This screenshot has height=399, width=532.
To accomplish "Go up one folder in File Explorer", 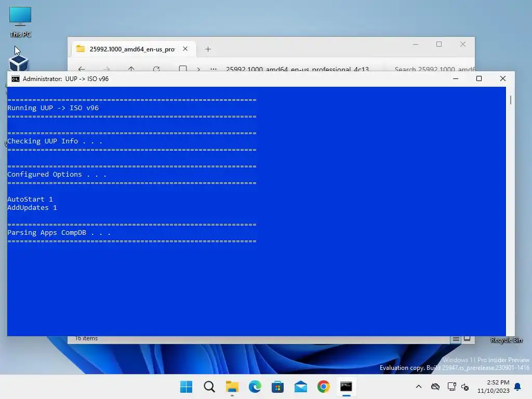I will (x=131, y=69).
